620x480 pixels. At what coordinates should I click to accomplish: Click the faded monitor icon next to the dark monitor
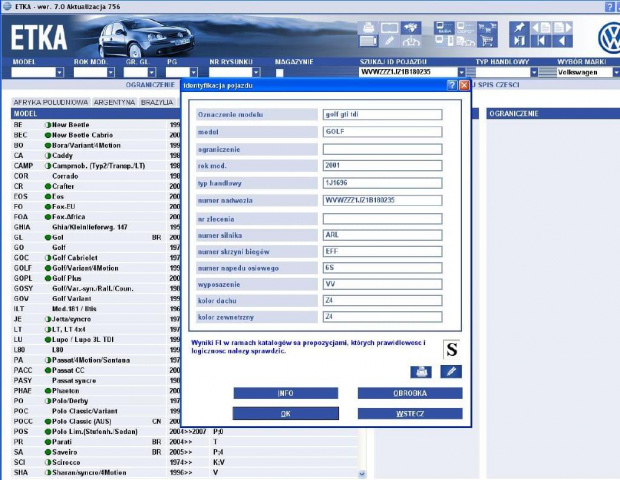465,28
